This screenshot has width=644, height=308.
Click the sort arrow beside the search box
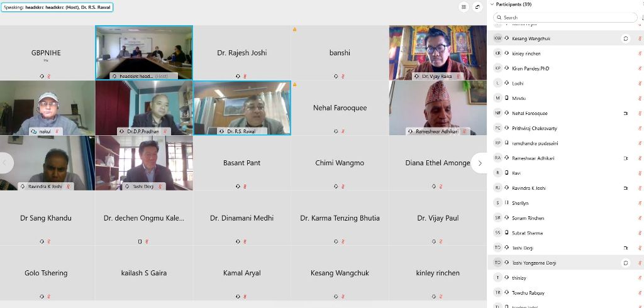click(x=642, y=18)
